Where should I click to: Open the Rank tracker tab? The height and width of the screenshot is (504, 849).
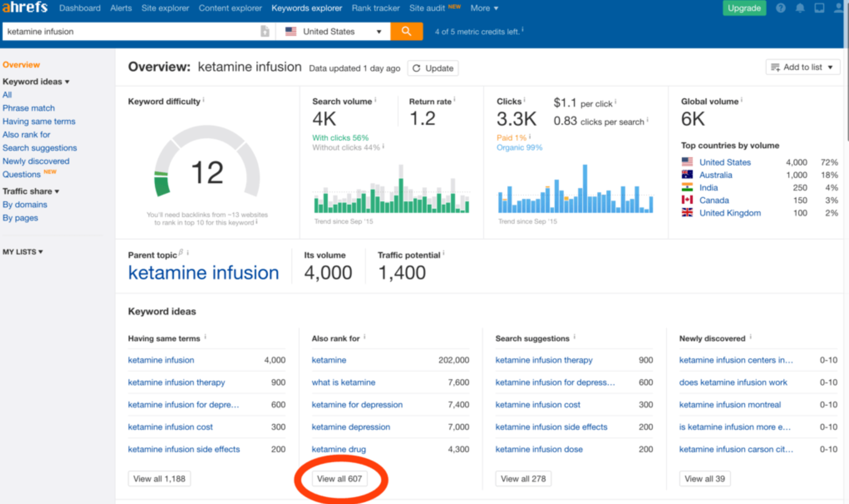[x=375, y=8]
